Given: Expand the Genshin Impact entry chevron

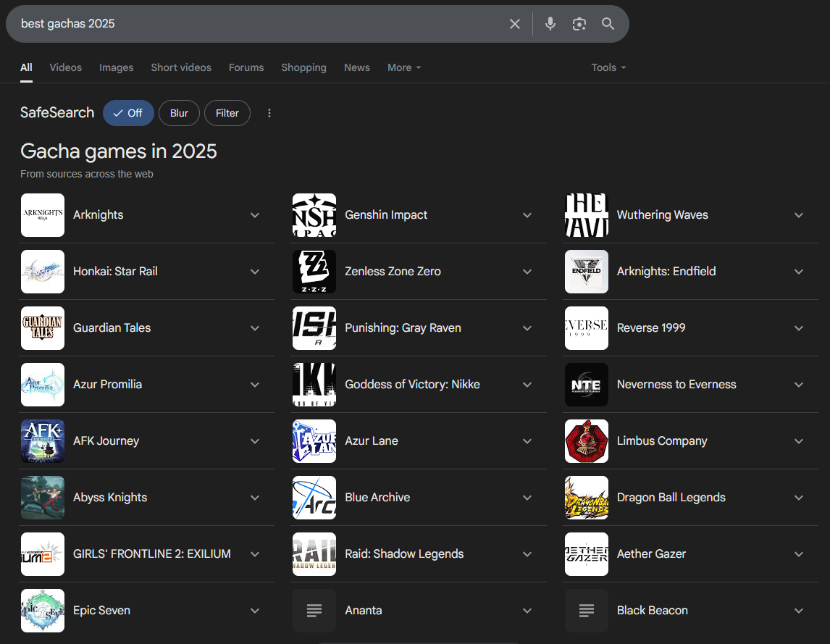Looking at the screenshot, I should [x=527, y=215].
